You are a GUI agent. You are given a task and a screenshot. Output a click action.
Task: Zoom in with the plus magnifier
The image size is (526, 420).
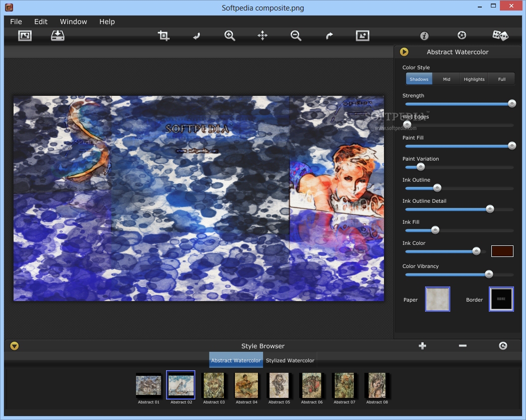click(229, 36)
